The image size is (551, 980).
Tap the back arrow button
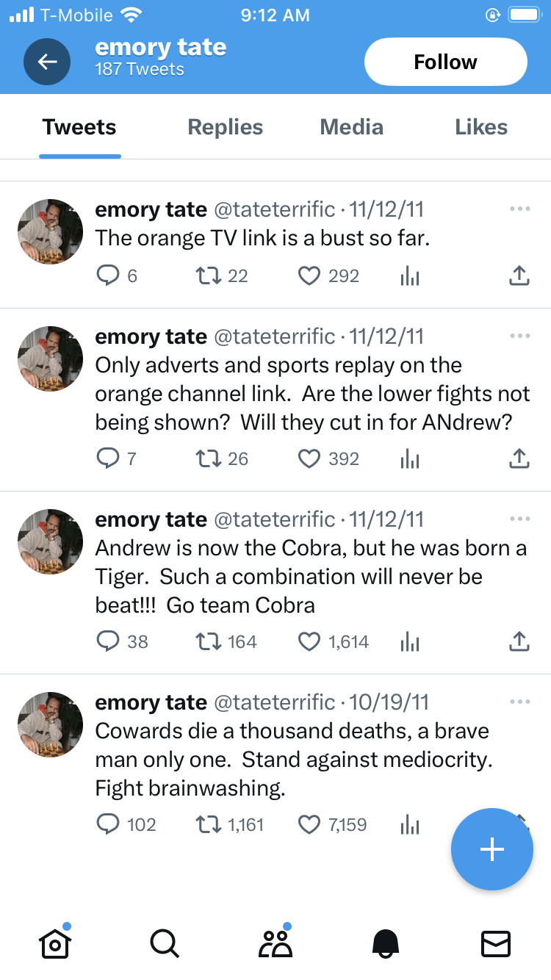(x=47, y=62)
